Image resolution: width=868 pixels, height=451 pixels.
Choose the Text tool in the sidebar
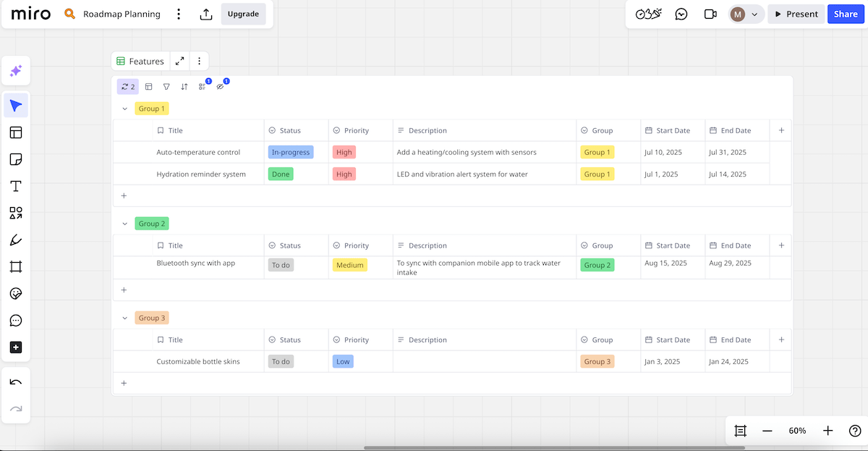click(16, 186)
